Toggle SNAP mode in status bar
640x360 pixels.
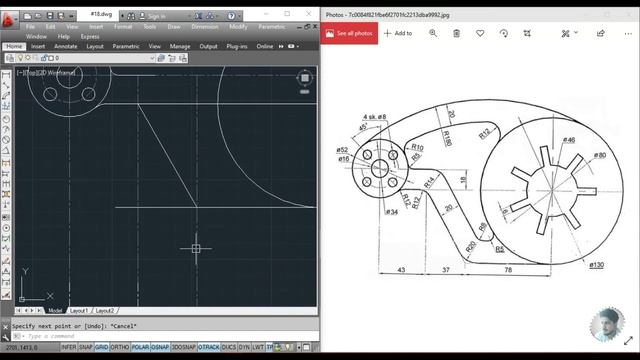click(x=85, y=347)
